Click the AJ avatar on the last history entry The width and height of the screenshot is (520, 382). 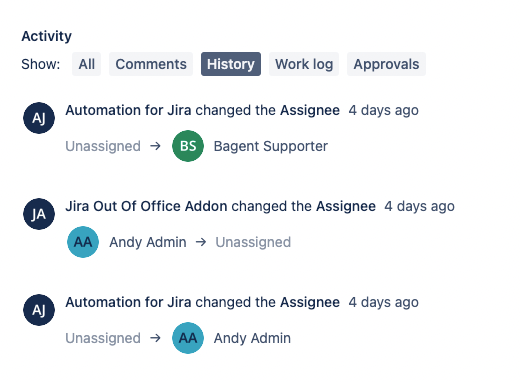(x=39, y=310)
